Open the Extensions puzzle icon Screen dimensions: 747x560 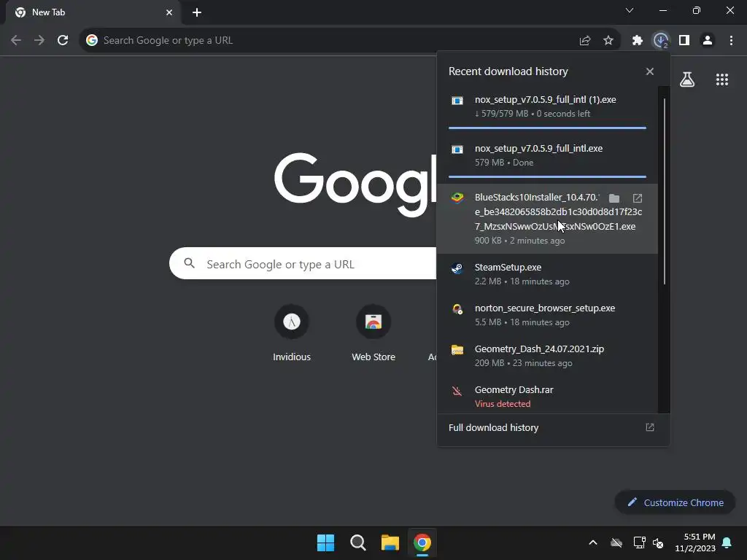tap(638, 41)
